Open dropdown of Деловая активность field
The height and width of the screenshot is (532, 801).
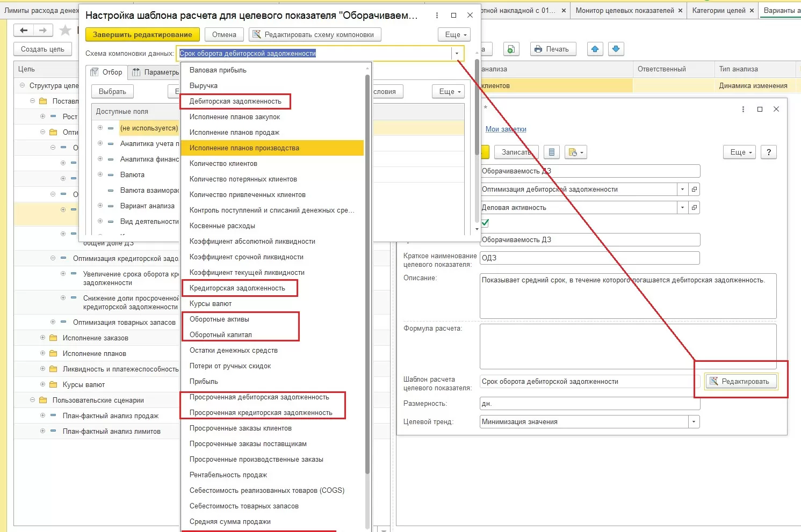pos(682,208)
